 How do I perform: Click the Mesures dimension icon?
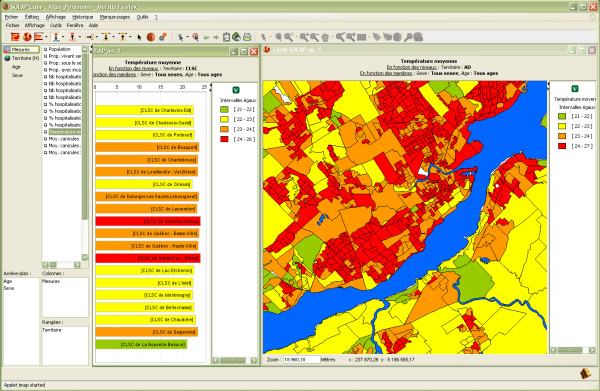point(7,49)
